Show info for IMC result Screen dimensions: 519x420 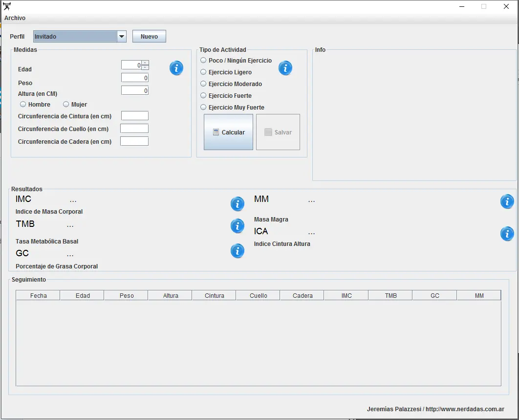(238, 204)
